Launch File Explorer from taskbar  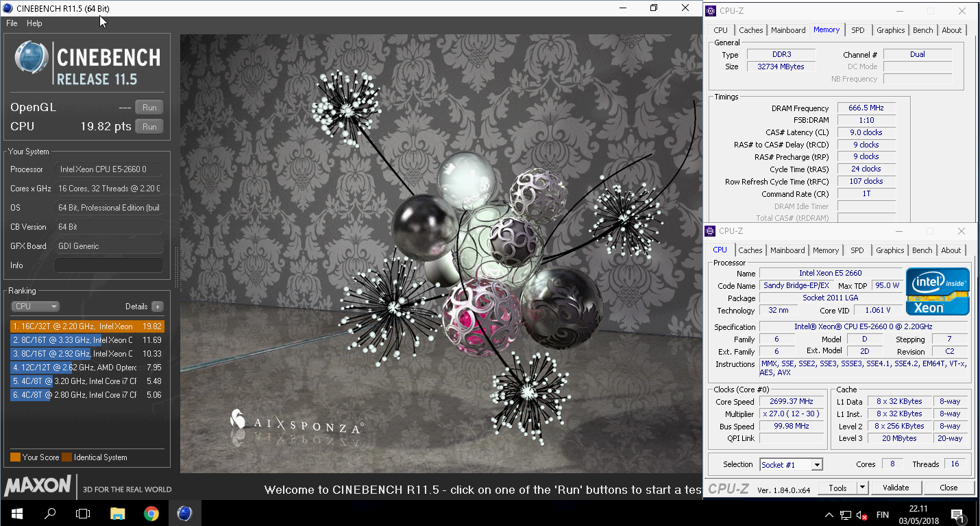(x=117, y=513)
